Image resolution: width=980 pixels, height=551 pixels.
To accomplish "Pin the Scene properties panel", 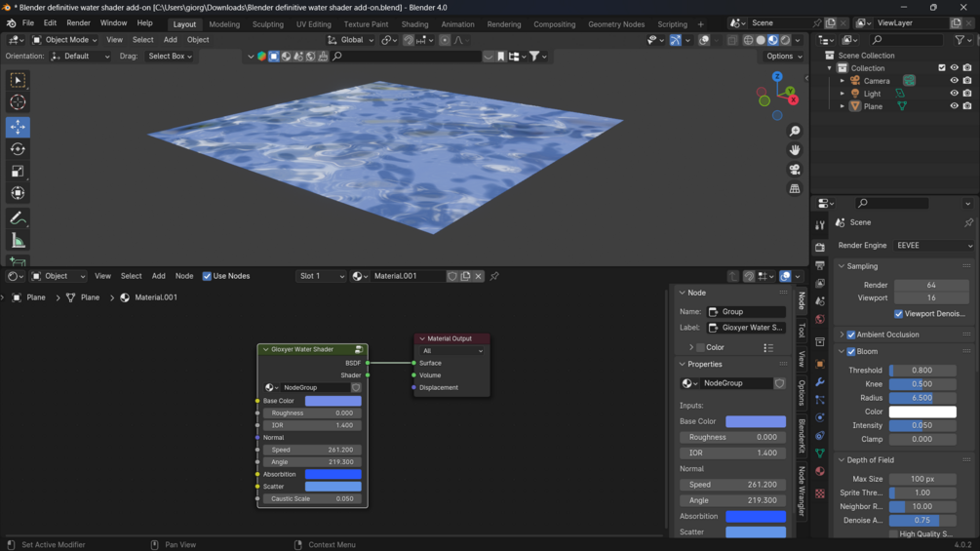I will click(968, 222).
